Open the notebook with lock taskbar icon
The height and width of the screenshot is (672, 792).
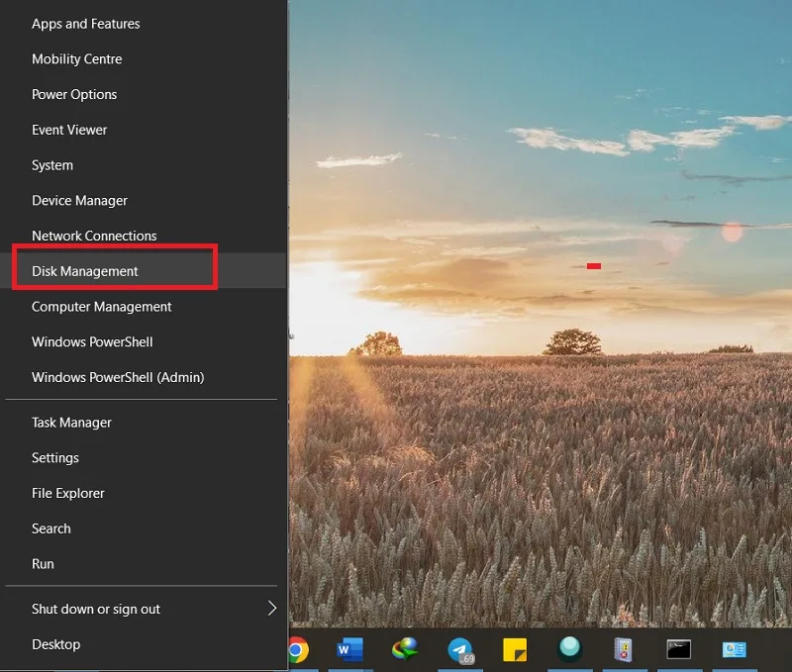(x=624, y=649)
